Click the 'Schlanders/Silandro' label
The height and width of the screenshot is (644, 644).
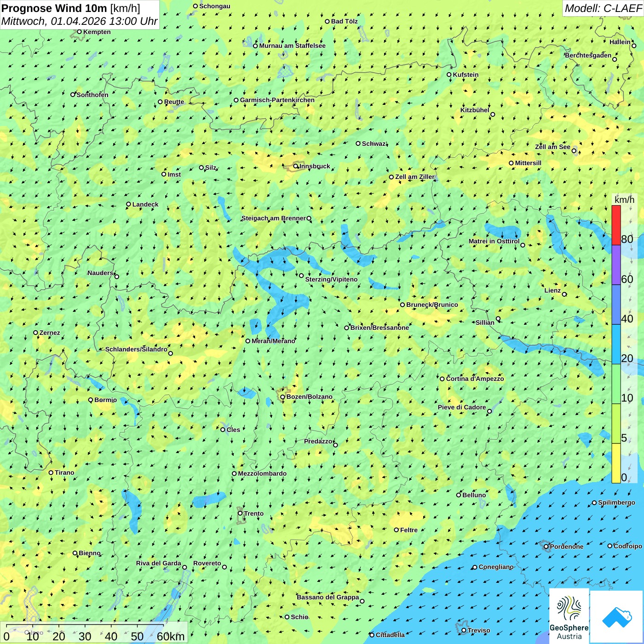pyautogui.click(x=136, y=349)
